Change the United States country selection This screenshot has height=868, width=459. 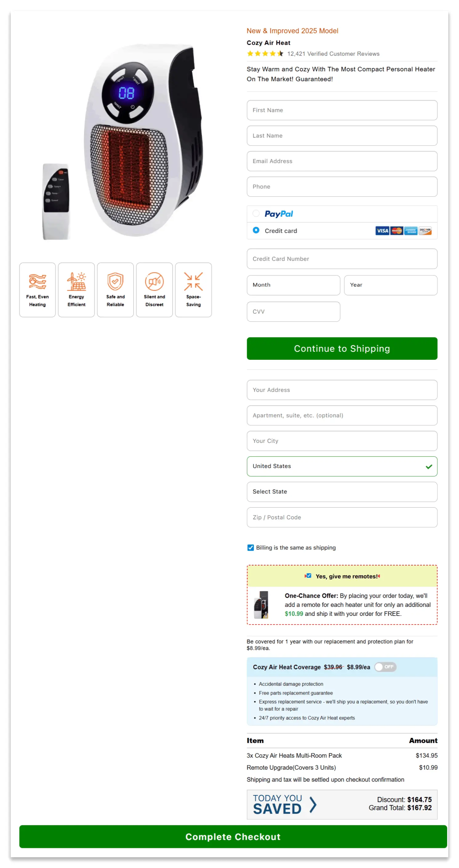[342, 466]
